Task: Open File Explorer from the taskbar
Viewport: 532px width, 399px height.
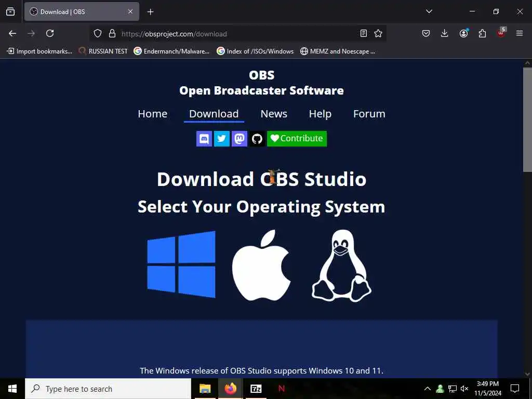Action: [205, 389]
